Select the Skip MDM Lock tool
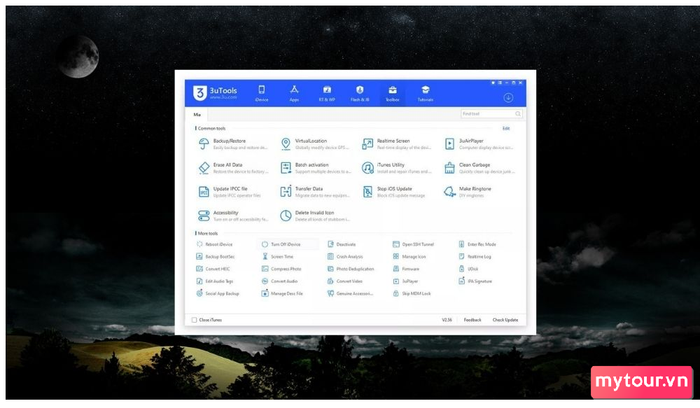Screen dimensions: 700x408 (x=412, y=293)
